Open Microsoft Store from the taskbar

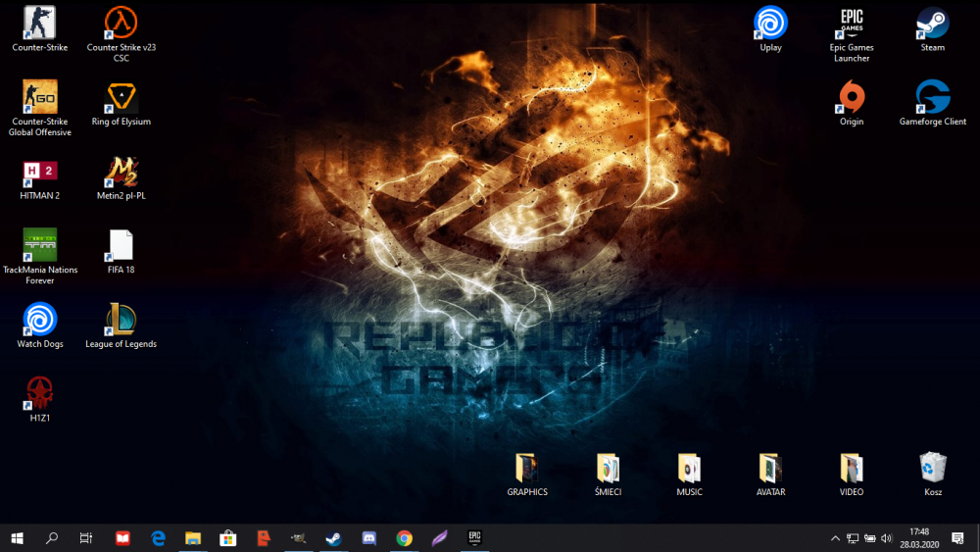[228, 538]
